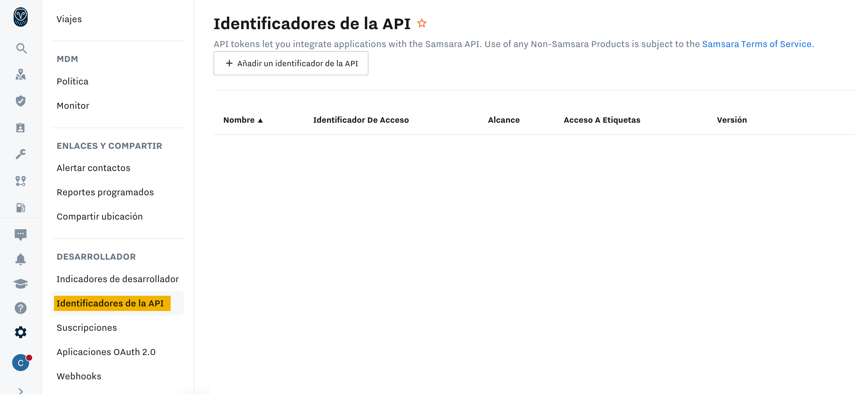Image resolution: width=868 pixels, height=396 pixels.
Task: Open the user profile avatar
Action: coord(21,363)
